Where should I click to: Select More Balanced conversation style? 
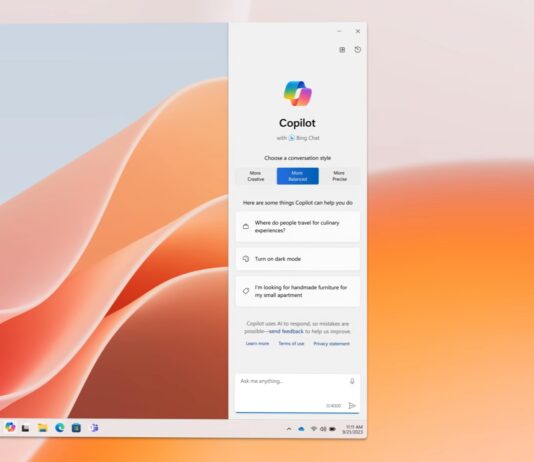[x=298, y=176]
